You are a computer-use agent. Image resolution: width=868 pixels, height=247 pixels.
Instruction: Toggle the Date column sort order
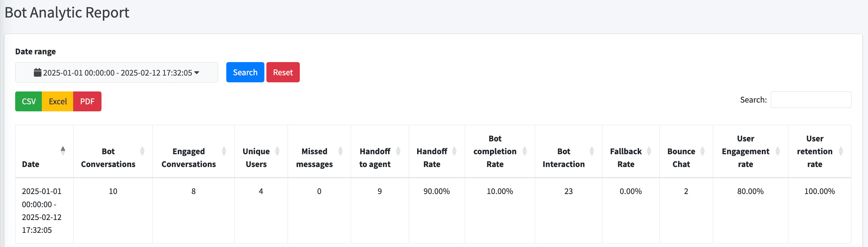pos(63,151)
